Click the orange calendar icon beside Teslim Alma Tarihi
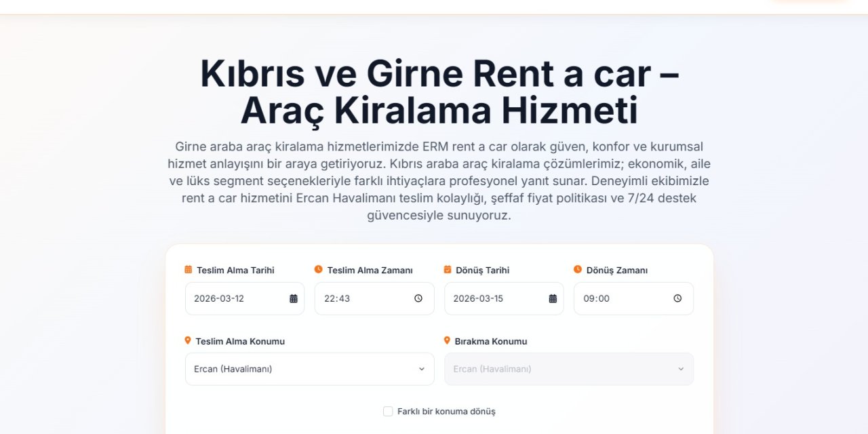The image size is (868, 434). pyautogui.click(x=188, y=269)
